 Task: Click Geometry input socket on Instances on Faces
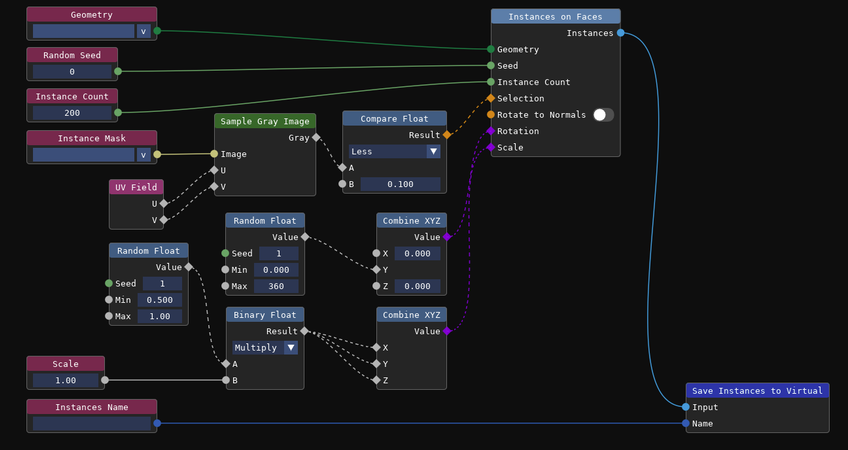(x=491, y=49)
